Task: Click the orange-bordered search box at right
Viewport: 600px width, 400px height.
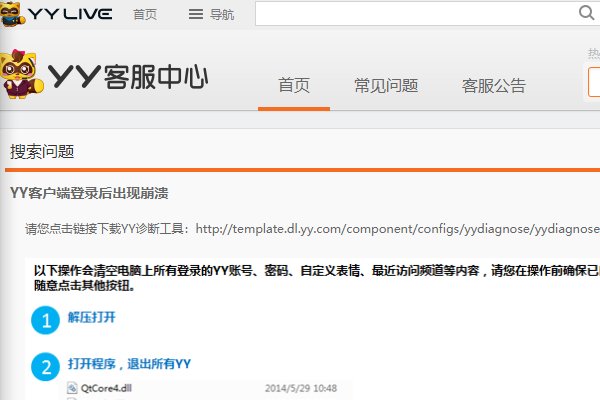Action: pyautogui.click(x=594, y=82)
